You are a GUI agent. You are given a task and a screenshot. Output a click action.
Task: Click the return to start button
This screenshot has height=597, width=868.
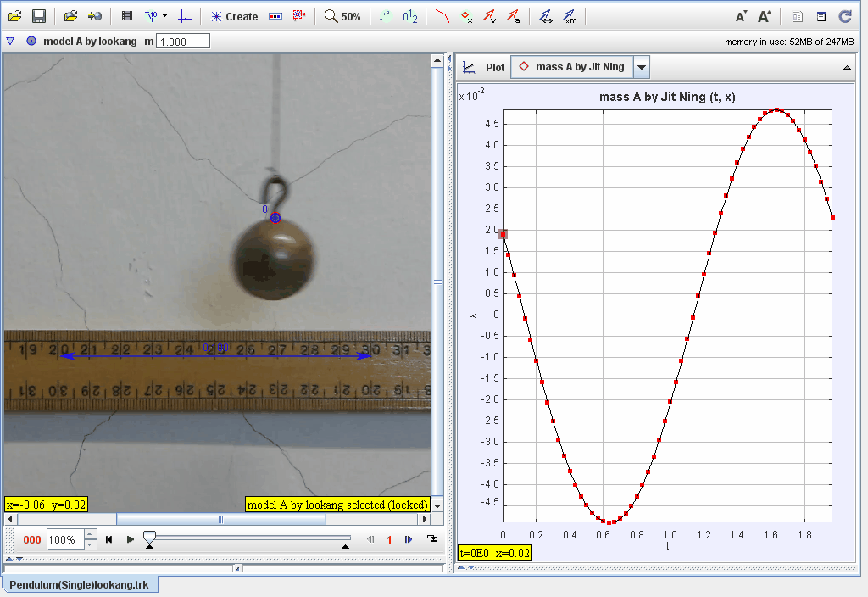point(109,539)
